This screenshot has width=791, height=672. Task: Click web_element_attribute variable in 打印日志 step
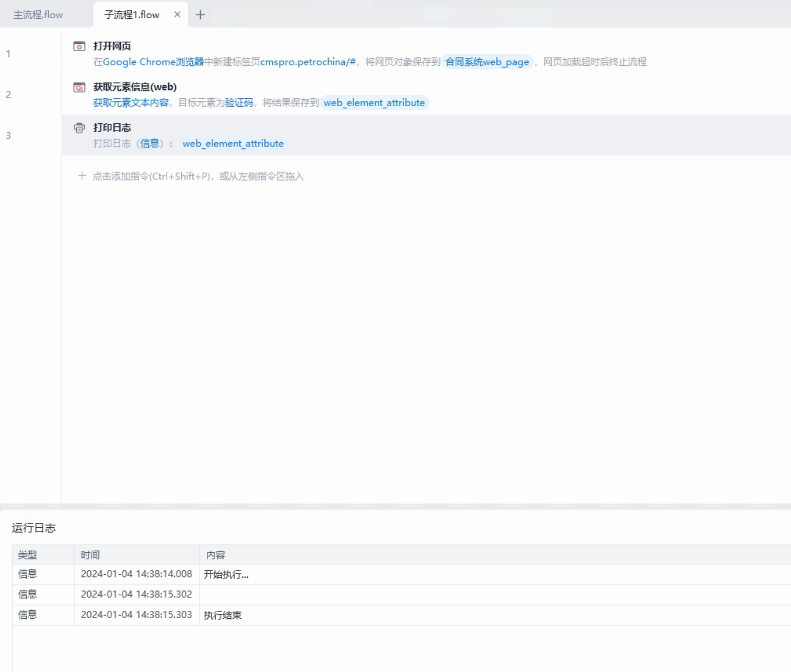click(233, 144)
